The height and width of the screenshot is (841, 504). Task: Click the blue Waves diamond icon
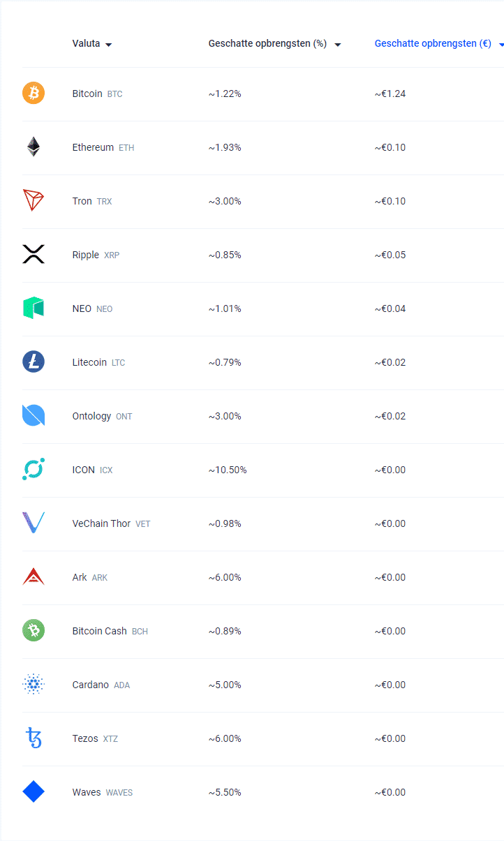pos(34,791)
